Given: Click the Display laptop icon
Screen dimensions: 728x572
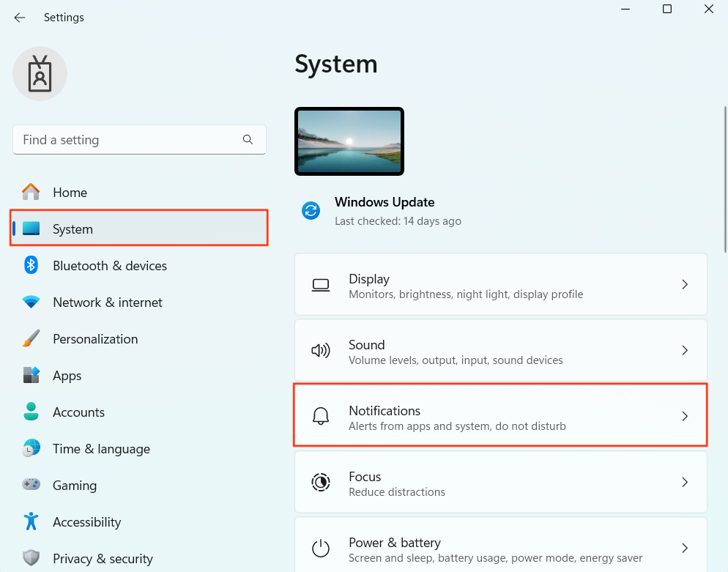Looking at the screenshot, I should tap(321, 285).
